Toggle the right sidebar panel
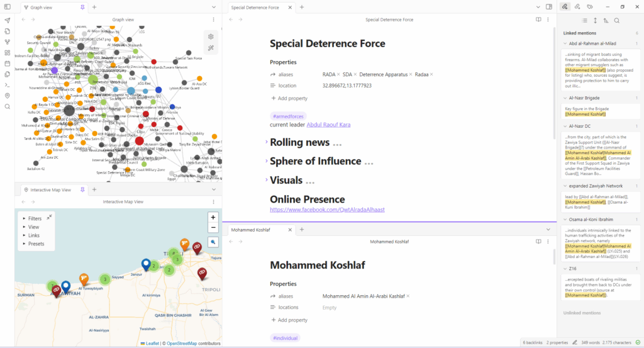The height and width of the screenshot is (348, 644). (x=548, y=7)
